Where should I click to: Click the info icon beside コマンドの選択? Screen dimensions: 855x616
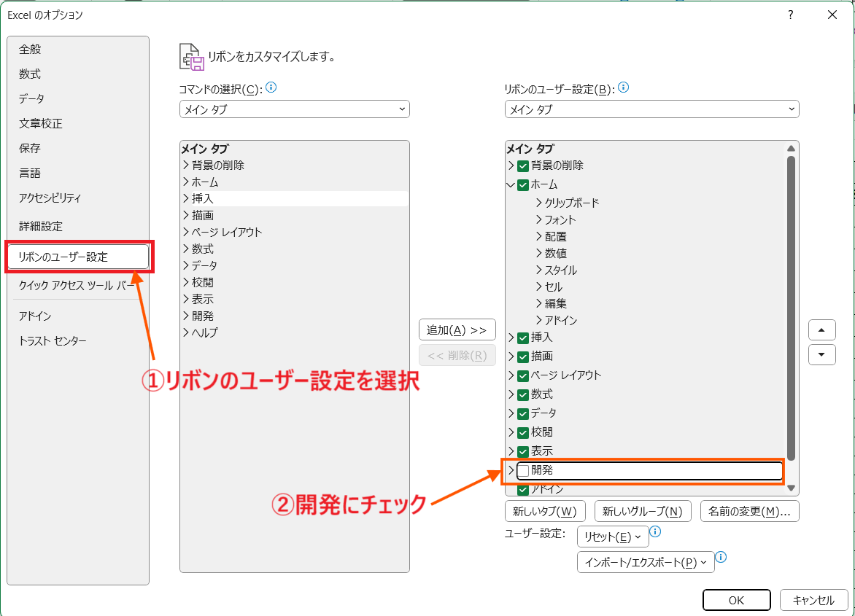click(x=271, y=88)
